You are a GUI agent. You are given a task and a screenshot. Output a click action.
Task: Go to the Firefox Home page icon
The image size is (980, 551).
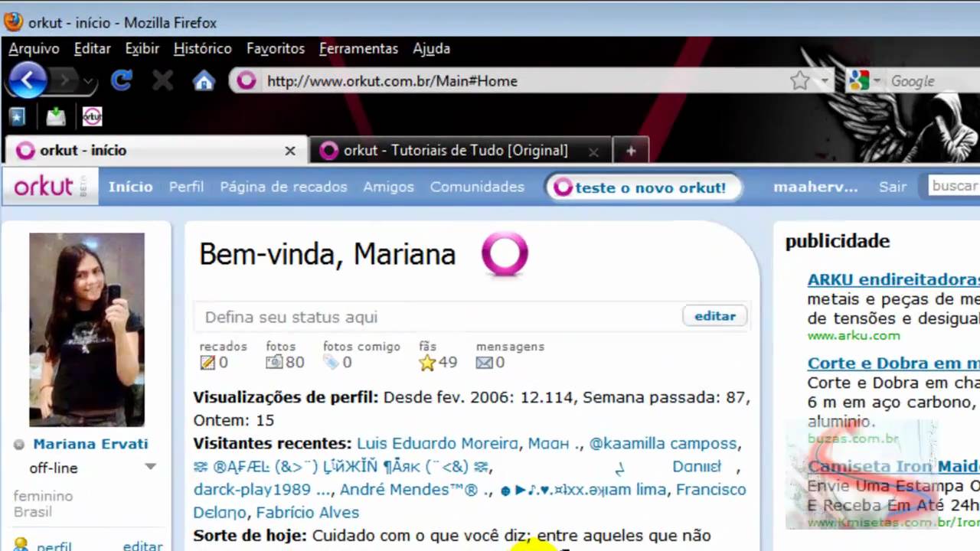click(204, 80)
